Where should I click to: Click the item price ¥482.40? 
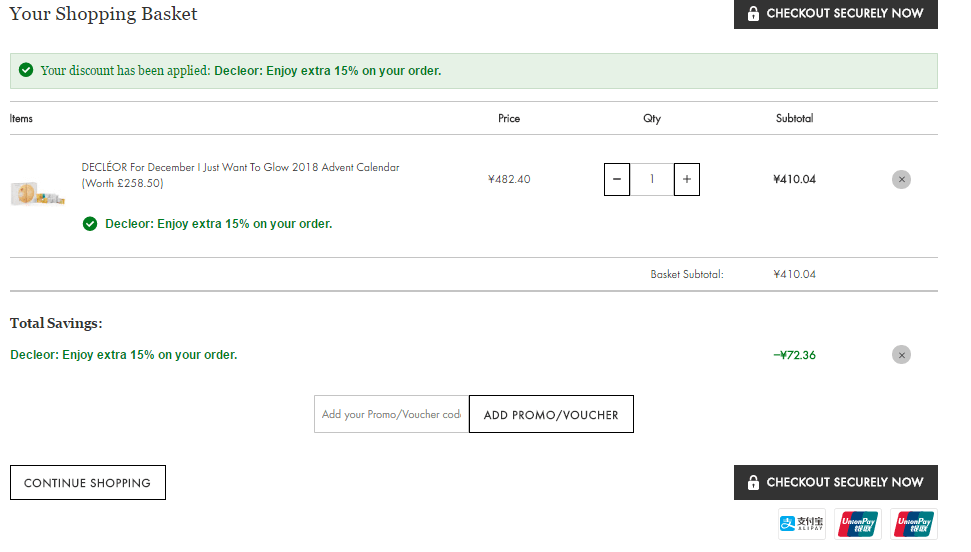509,180
